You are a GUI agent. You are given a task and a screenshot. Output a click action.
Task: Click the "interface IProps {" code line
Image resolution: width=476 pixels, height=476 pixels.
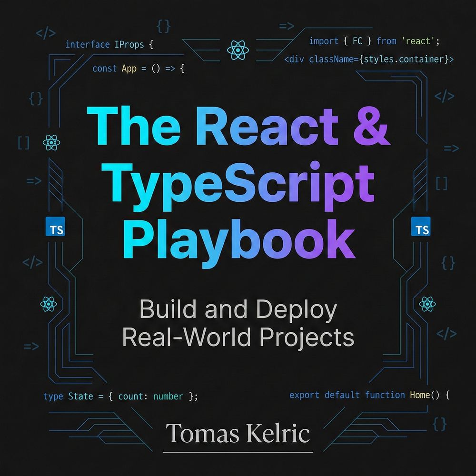pos(109,45)
